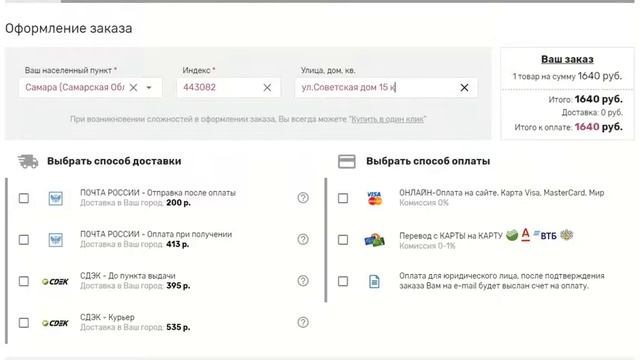Click 'Доставка: 0 руб.' text
Viewport: 640px width, 360px height.
(x=592, y=112)
